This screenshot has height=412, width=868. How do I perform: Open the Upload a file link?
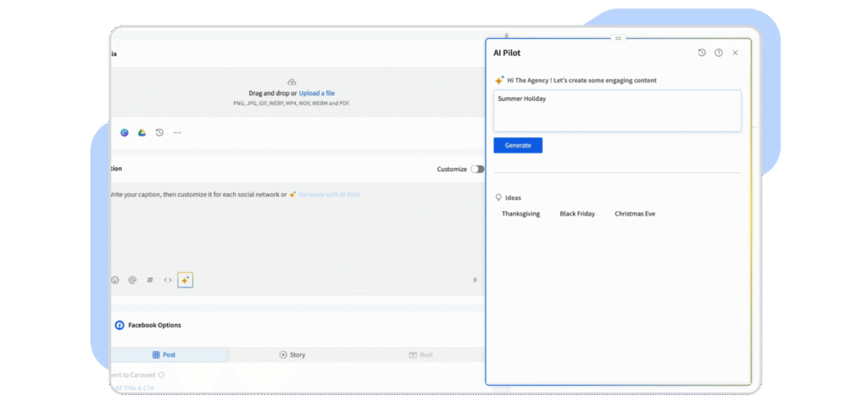point(317,93)
